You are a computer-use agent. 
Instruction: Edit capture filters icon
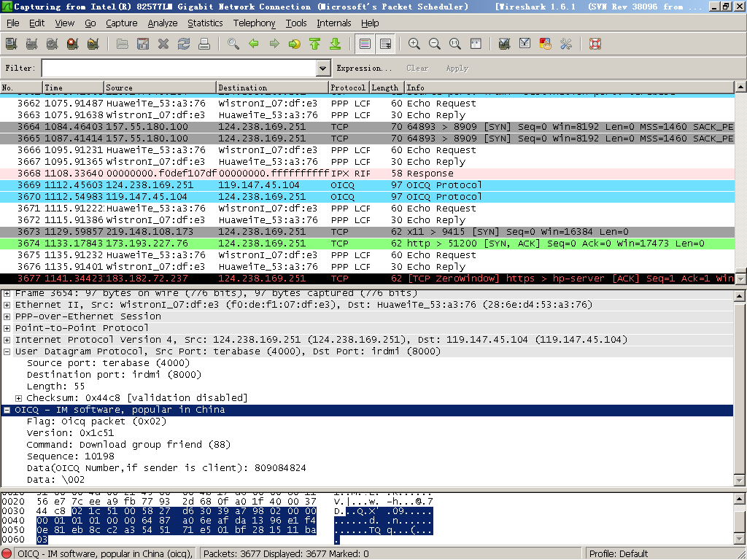coord(505,44)
